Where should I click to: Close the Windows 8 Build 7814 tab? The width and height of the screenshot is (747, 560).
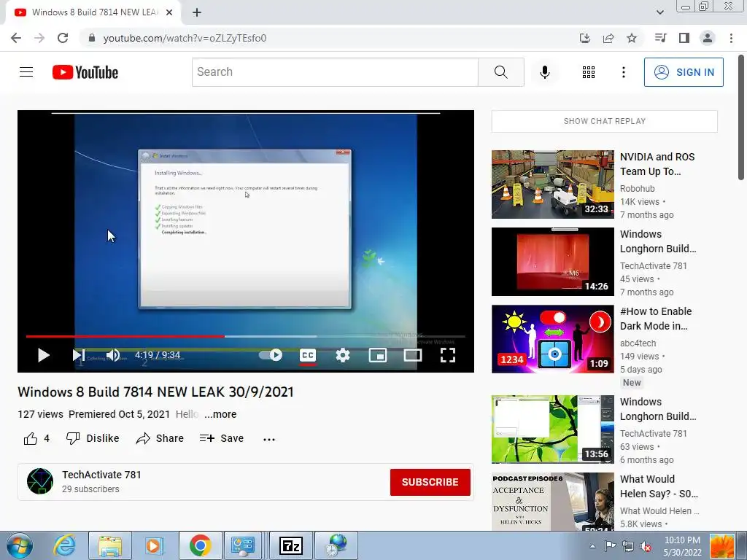point(169,12)
